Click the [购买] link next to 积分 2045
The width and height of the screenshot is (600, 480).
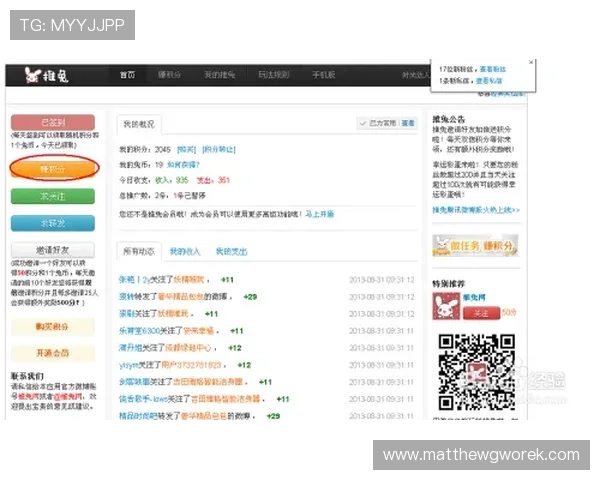pos(186,149)
